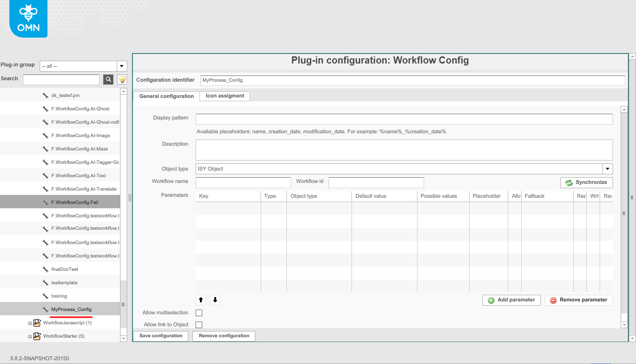
Task: Switch to the Icon assigment tab
Action: [224, 96]
